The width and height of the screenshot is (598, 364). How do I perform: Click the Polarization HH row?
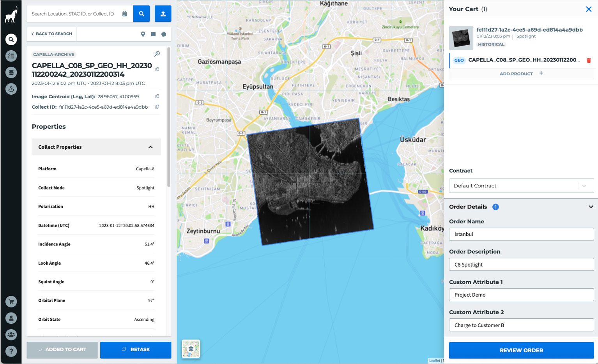96,207
